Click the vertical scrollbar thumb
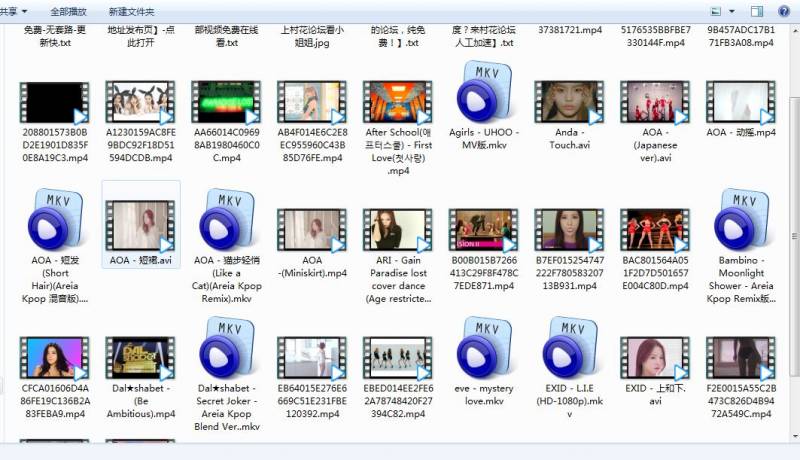This screenshot has width=800, height=460. (794, 236)
